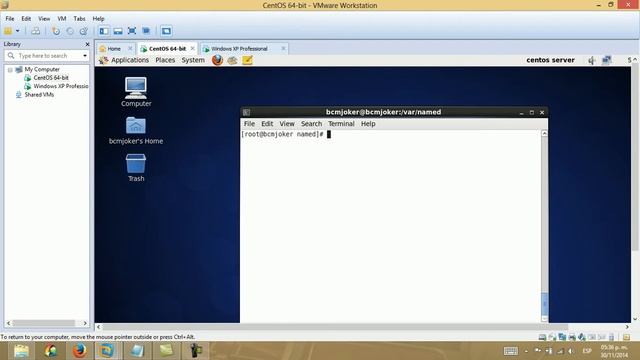Image resolution: width=640 pixels, height=360 pixels.
Task: Open the Tabs menu
Action: pos(79,19)
